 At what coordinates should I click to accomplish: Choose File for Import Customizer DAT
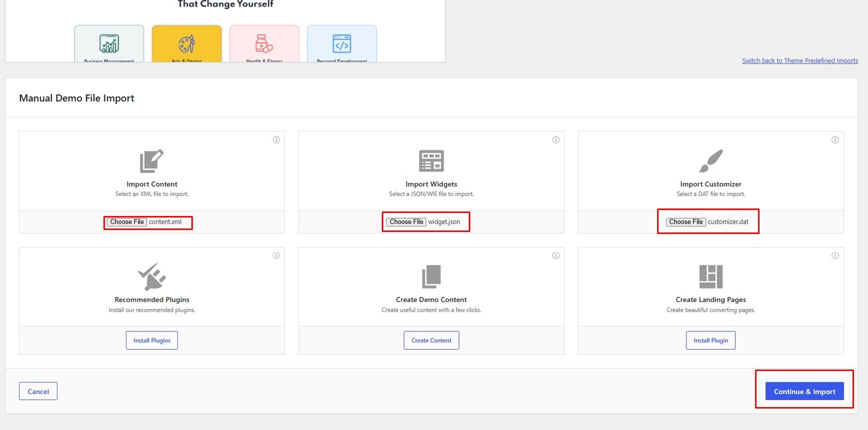(686, 222)
